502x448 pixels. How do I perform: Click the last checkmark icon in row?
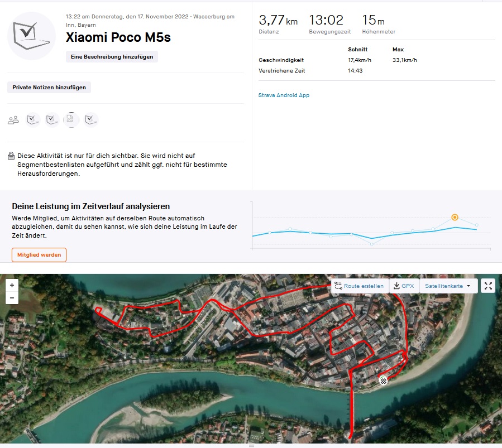[90, 119]
